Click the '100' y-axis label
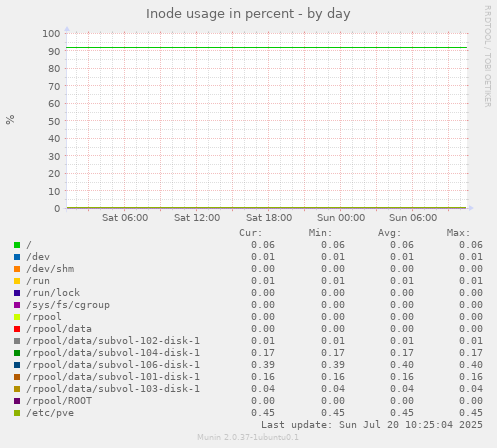This screenshot has width=497, height=448. 51,33
